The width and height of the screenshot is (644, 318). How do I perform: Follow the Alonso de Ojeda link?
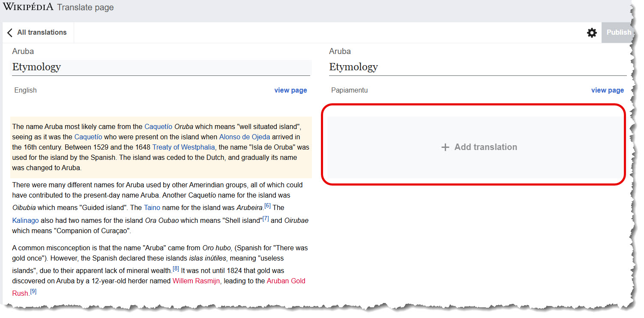pyautogui.click(x=245, y=137)
